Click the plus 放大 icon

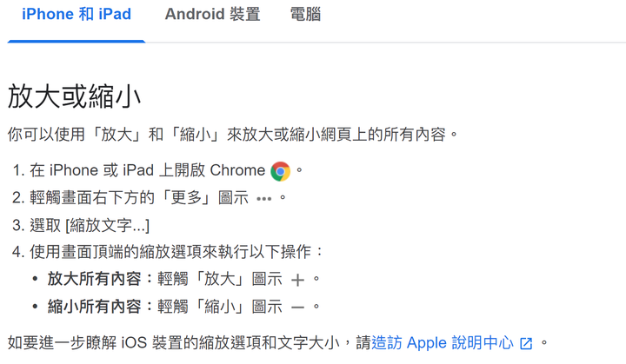click(x=297, y=280)
